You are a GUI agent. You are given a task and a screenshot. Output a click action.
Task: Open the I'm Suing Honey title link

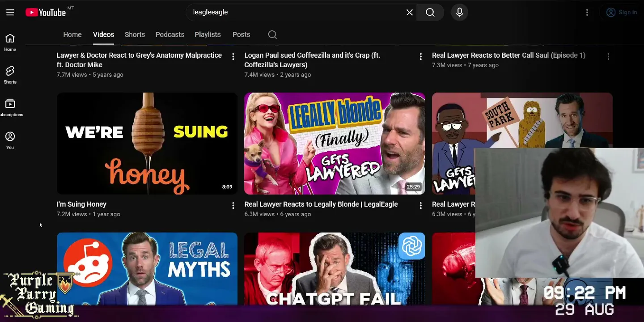point(81,204)
